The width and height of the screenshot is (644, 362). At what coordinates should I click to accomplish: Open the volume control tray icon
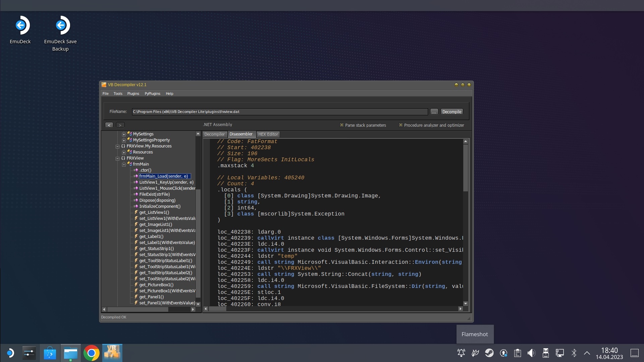pos(532,353)
